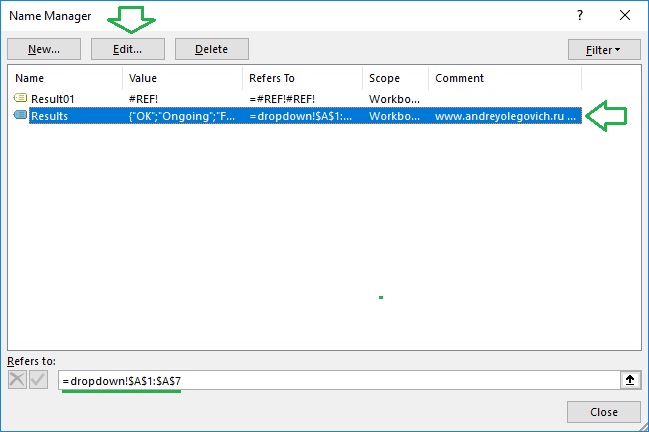This screenshot has width=649, height=432.
Task: Click the resize grip at window corner
Action: point(644,427)
